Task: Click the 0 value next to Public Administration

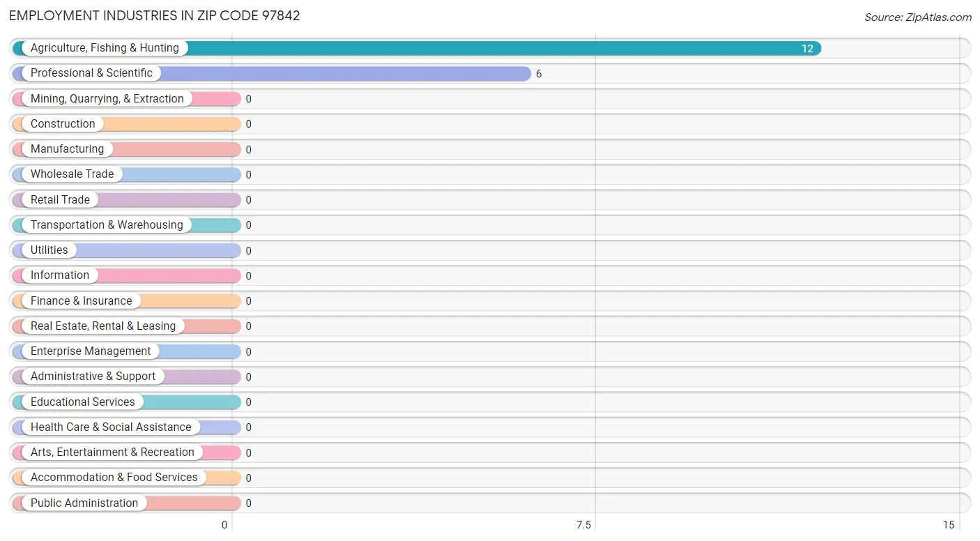Action: 248,503
